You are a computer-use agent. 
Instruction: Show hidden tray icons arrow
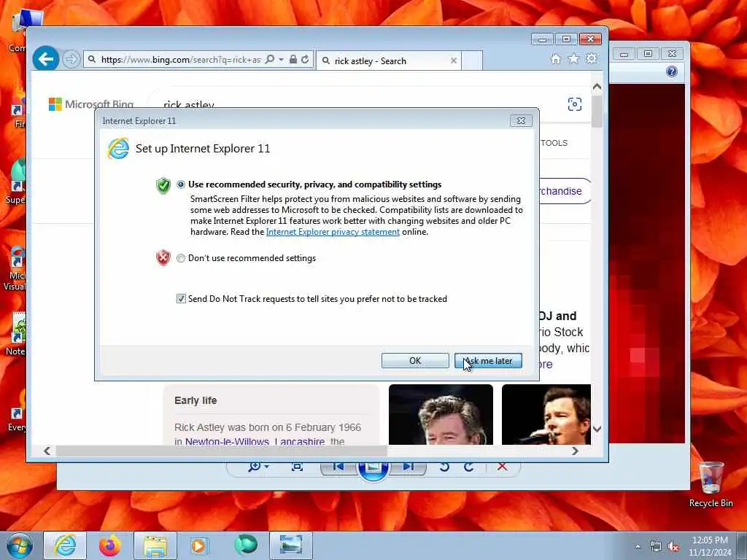point(638,546)
